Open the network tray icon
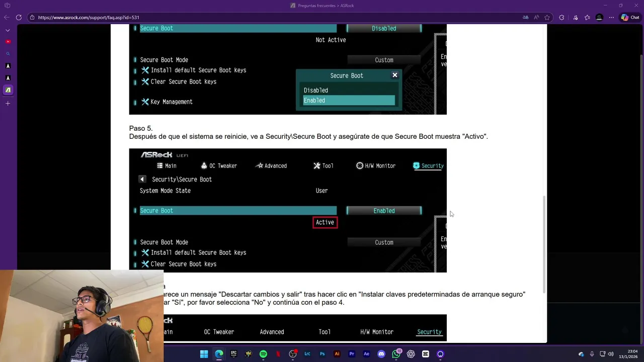The image size is (644, 362). pos(602,354)
